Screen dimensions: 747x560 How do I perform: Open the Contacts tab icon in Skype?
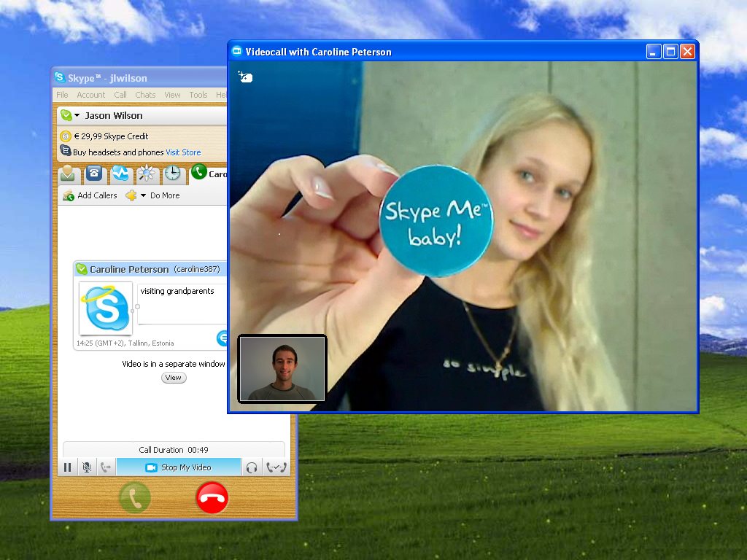(68, 174)
